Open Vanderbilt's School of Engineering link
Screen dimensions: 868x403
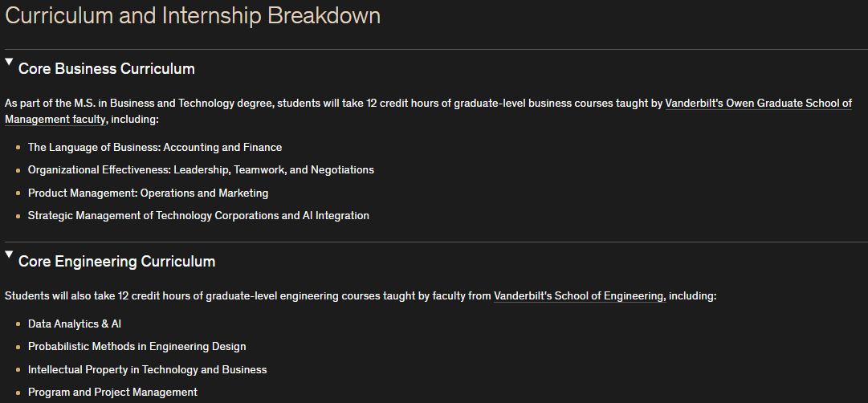578,296
